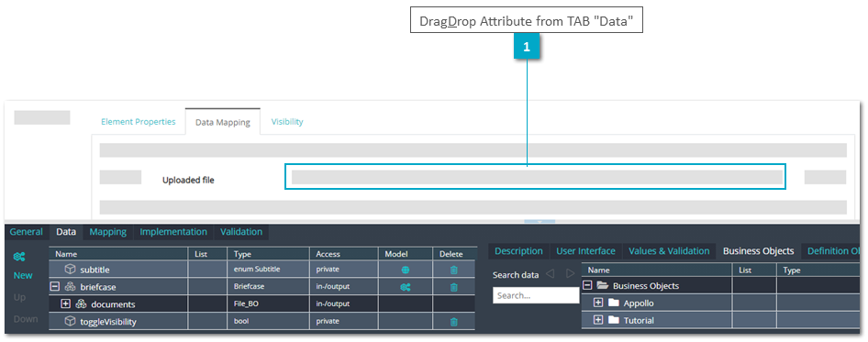Click the Appollo folder icon
This screenshot has width=868, height=342.
[x=613, y=303]
